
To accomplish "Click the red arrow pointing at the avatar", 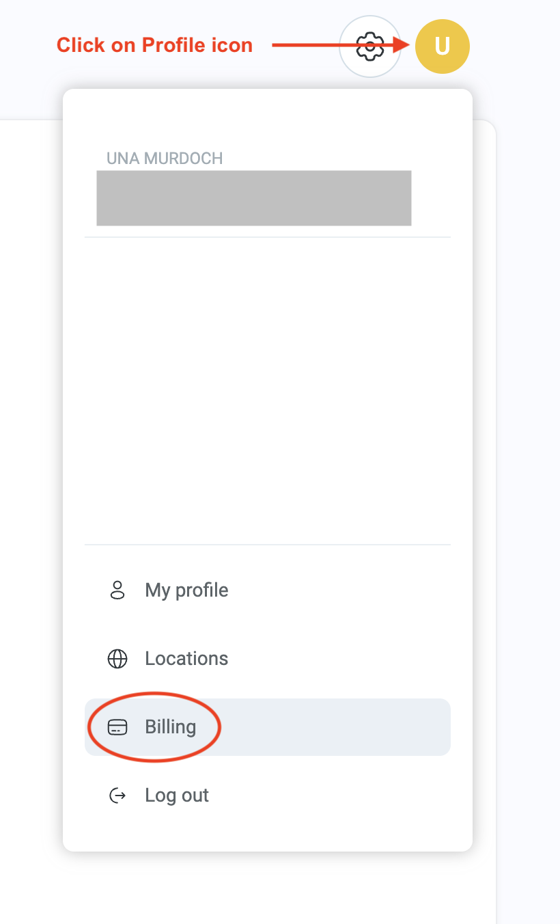I will [x=341, y=45].
